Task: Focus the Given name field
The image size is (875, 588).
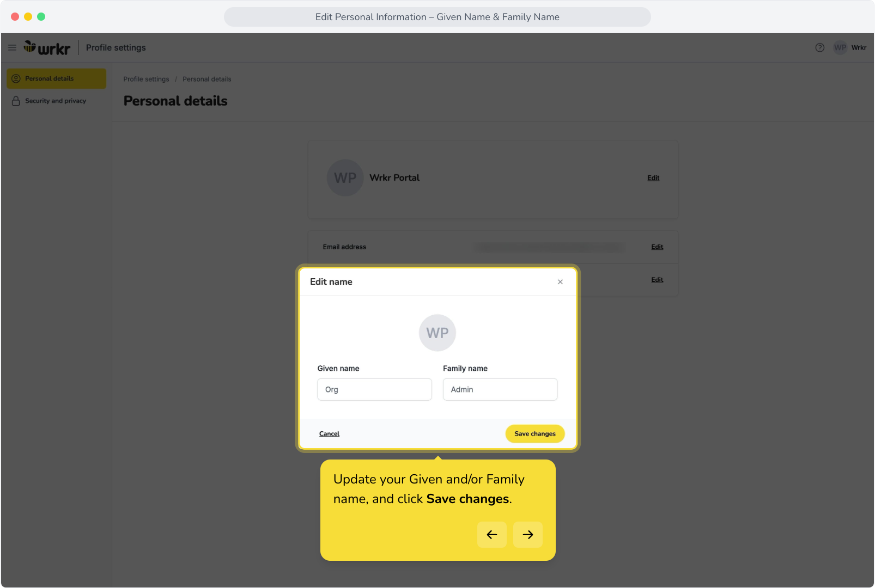Action: [x=375, y=390]
